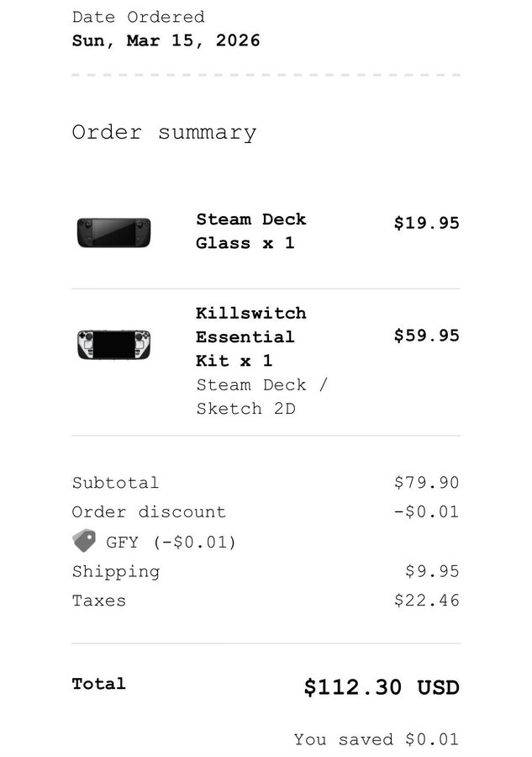The height and width of the screenshot is (757, 532).
Task: Select the $79.90 subtotal amount
Action: point(426,483)
